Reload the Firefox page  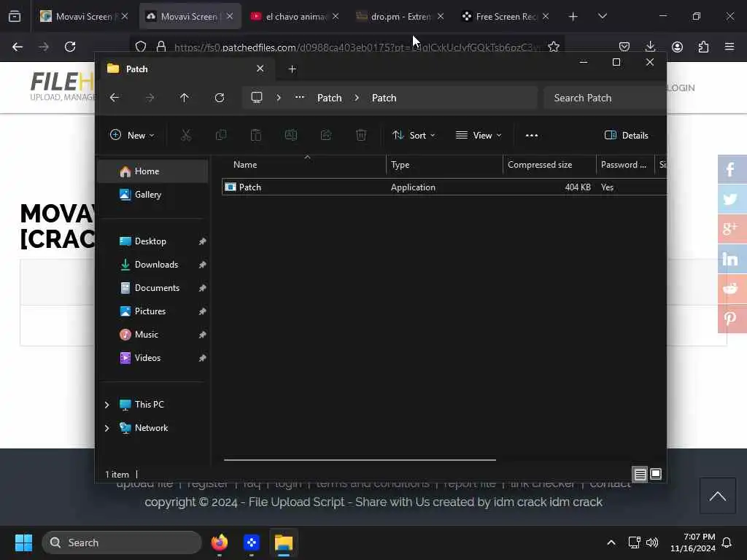point(70,47)
